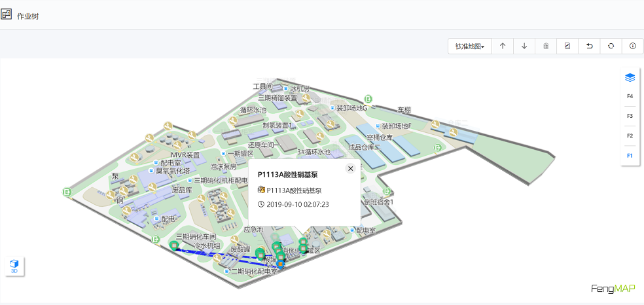Click the 作业树 panel icon
This screenshot has width=644, height=305.
(7, 15)
